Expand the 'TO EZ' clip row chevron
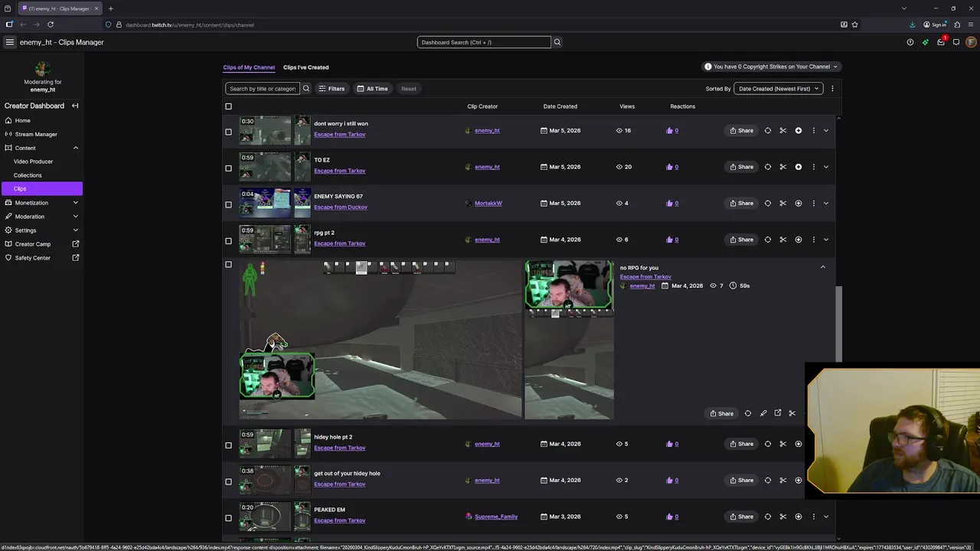Image resolution: width=980 pixels, height=551 pixels. point(826,167)
